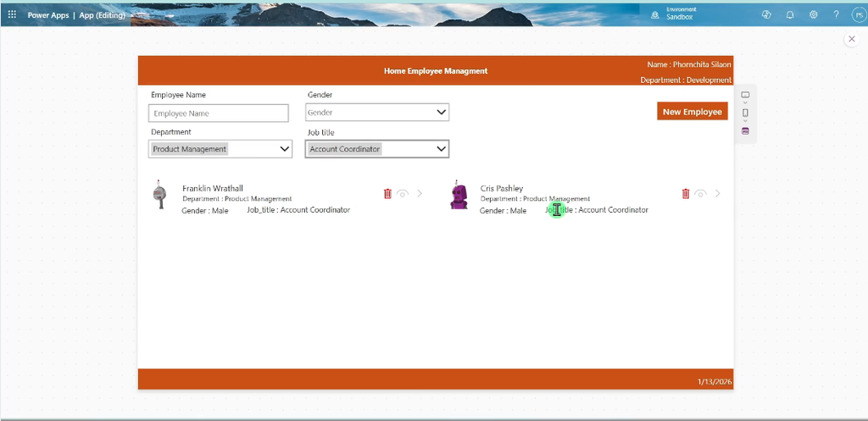Open the settings gear icon
Image resolution: width=868 pixels, height=421 pixels.
coord(813,15)
